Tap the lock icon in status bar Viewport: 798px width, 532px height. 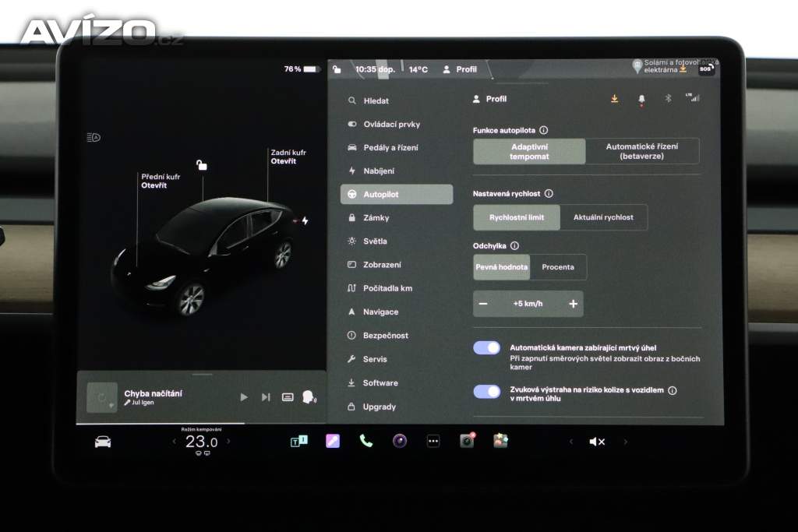(x=337, y=69)
